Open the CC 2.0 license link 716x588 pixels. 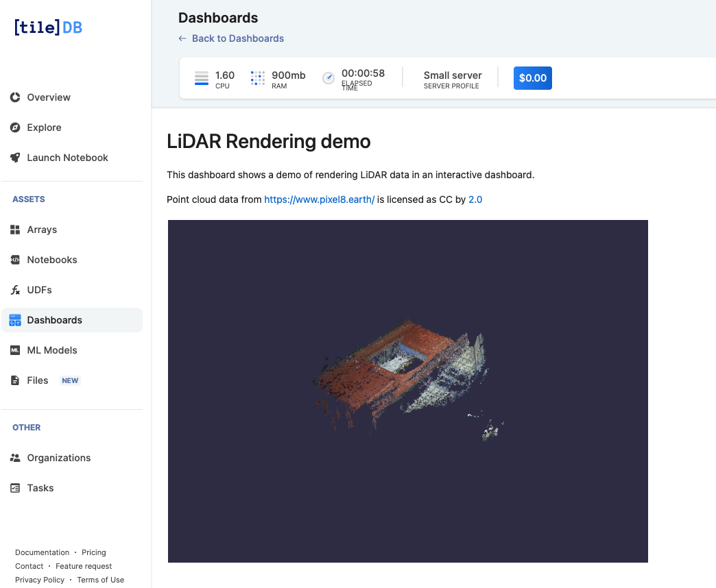tap(475, 199)
